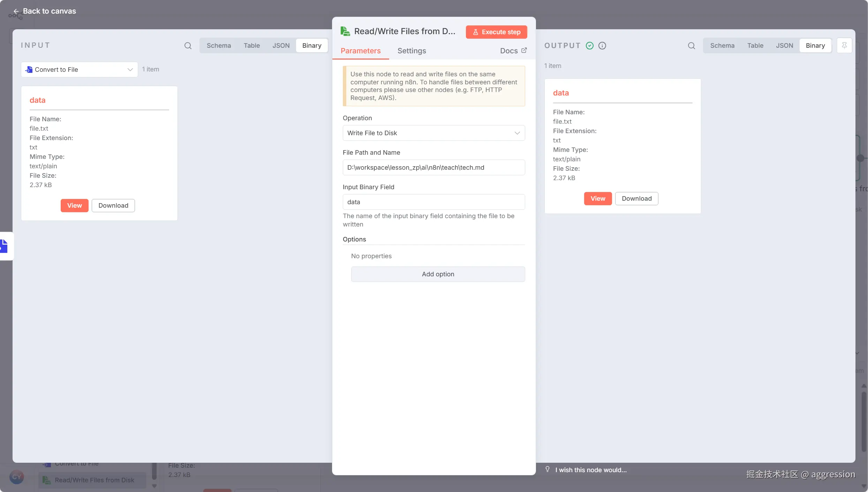Click the Read/Write Files node icon
The image size is (868, 492).
pyautogui.click(x=345, y=31)
